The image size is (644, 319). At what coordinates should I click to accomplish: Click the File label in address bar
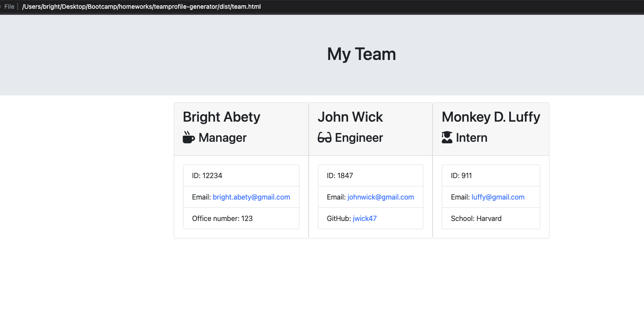(9, 7)
